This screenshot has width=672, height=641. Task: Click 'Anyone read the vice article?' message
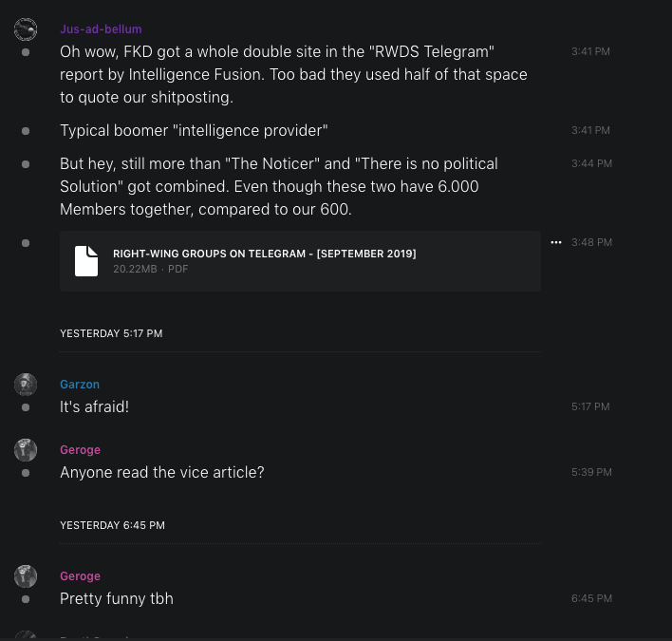161,472
